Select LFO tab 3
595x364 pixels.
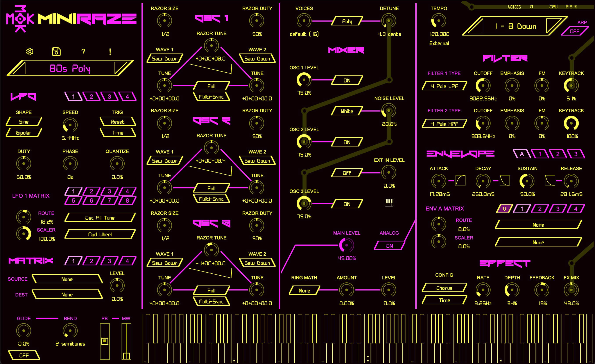(x=109, y=96)
